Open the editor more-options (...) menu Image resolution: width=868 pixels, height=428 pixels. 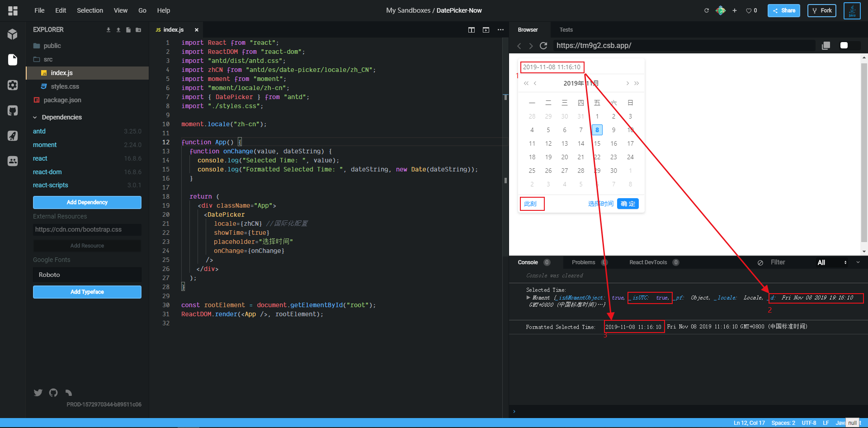pyautogui.click(x=500, y=30)
